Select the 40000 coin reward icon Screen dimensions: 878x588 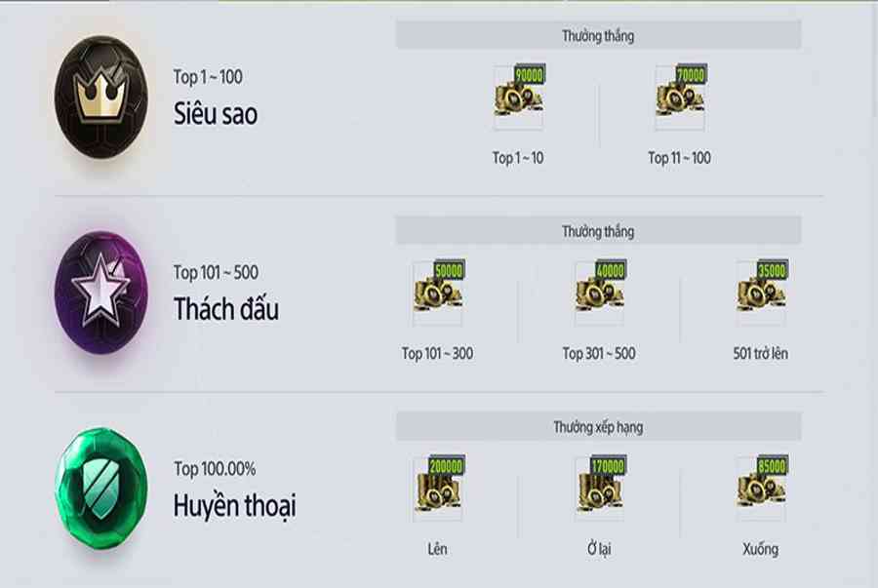(600, 293)
